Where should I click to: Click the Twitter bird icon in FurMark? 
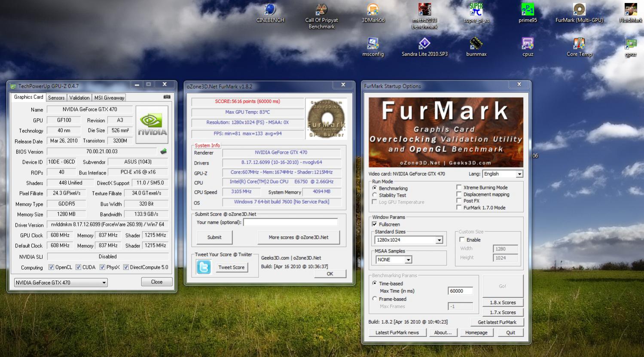click(204, 267)
